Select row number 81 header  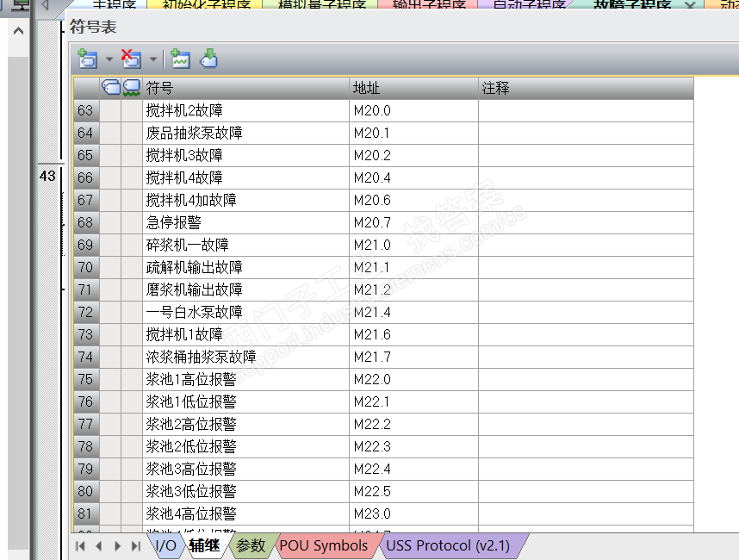click(x=86, y=513)
